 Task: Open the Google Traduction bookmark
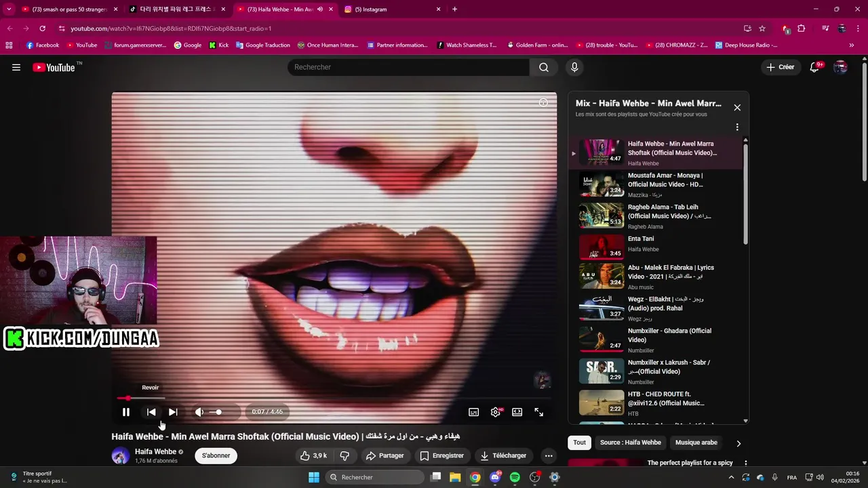point(262,45)
